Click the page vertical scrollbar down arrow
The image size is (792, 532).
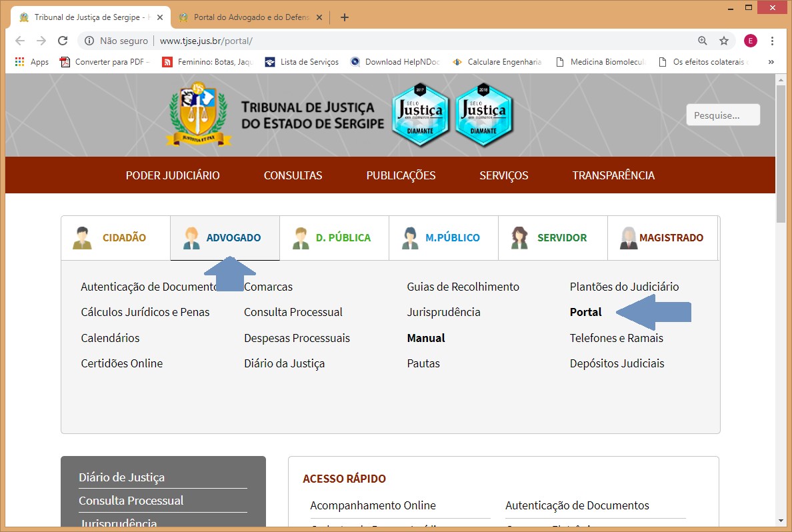point(782,520)
